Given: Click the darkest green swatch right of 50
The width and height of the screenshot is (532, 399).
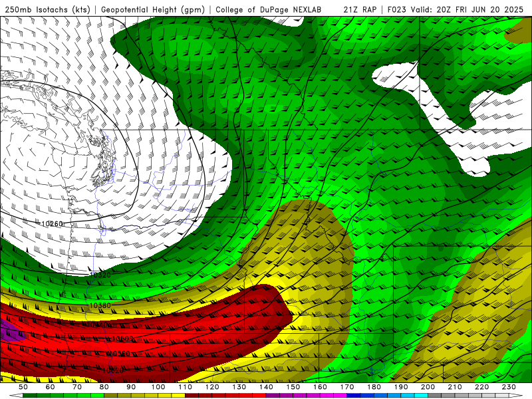Looking at the screenshot, I should tap(30, 396).
